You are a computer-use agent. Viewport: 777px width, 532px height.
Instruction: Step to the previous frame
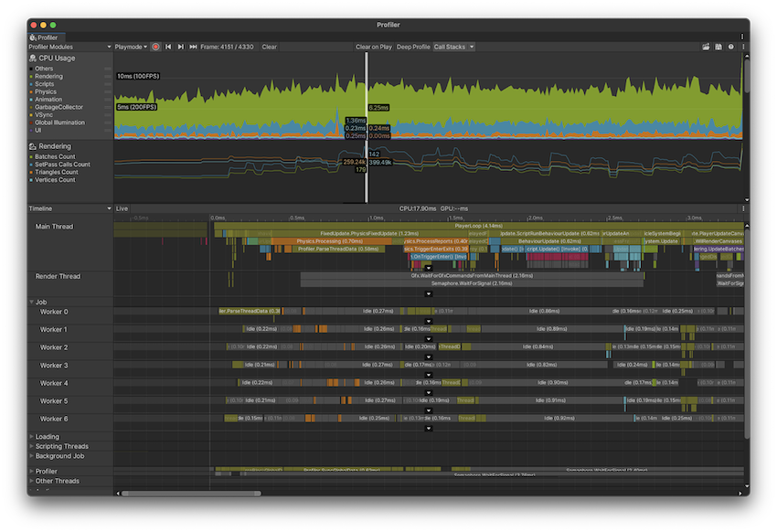pos(167,46)
